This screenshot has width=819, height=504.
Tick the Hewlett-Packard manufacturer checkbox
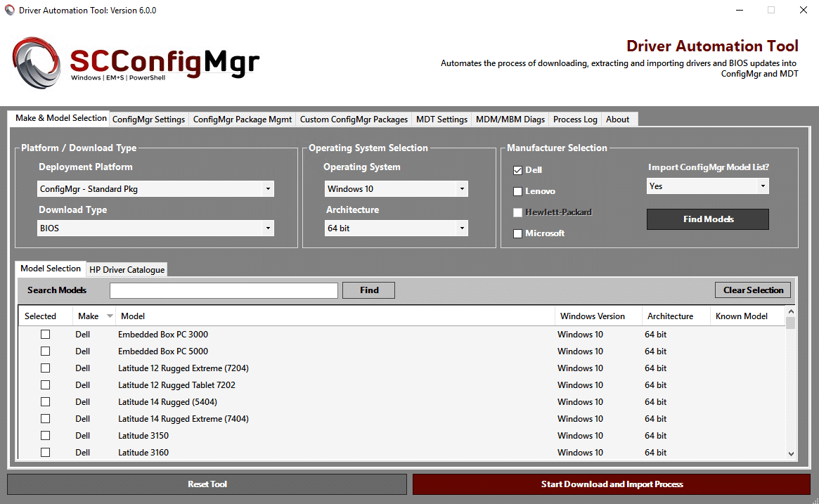point(517,212)
